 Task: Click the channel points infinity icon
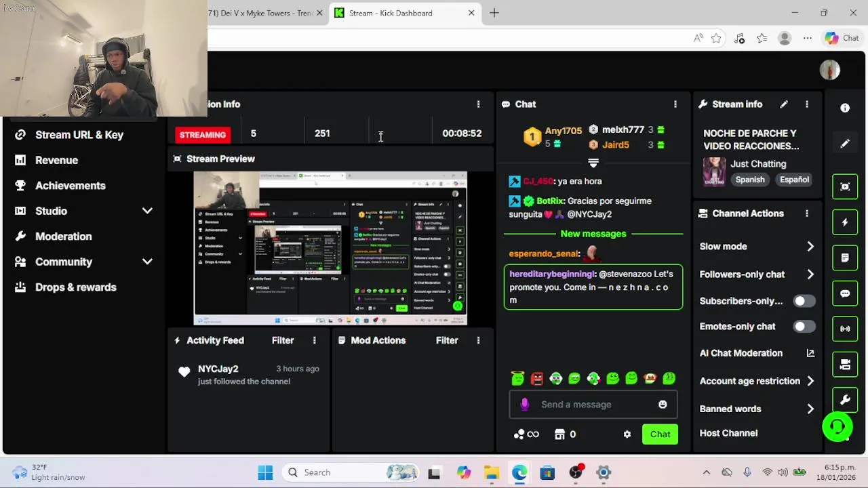[x=526, y=434]
